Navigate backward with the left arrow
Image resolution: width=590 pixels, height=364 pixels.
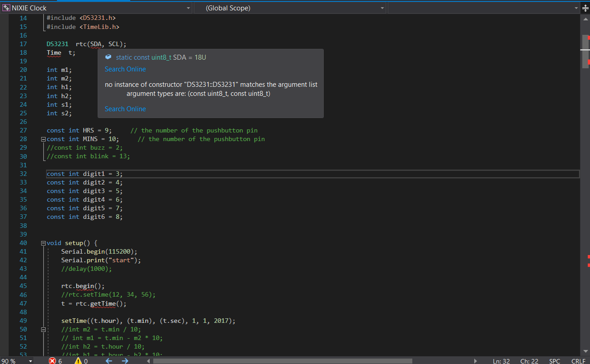(x=109, y=361)
